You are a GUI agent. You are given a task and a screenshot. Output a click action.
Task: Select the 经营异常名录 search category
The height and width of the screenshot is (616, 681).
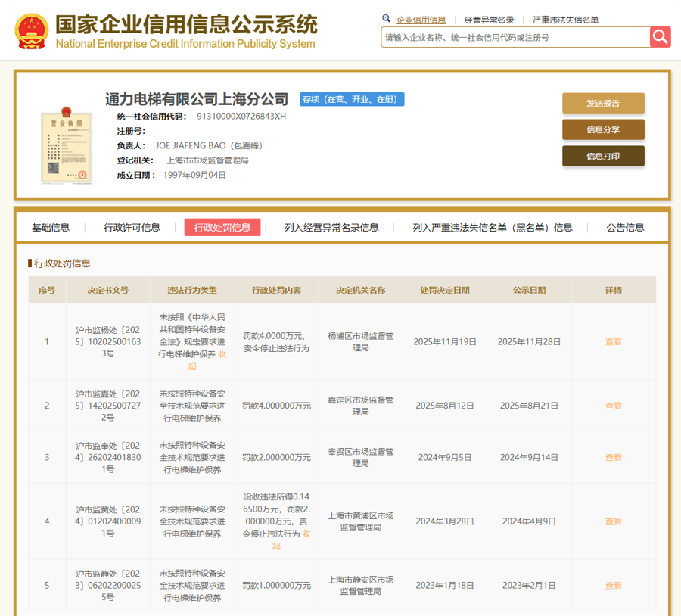[489, 20]
